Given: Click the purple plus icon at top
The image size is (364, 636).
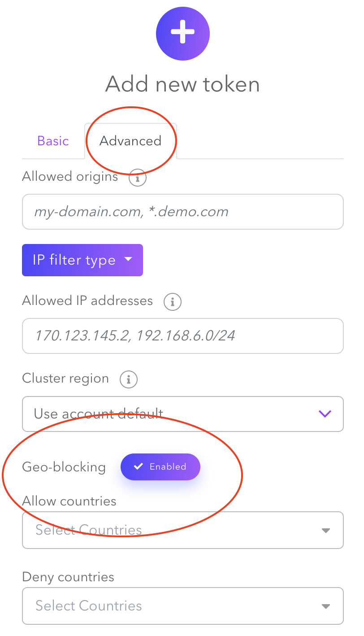Looking at the screenshot, I should click(182, 34).
